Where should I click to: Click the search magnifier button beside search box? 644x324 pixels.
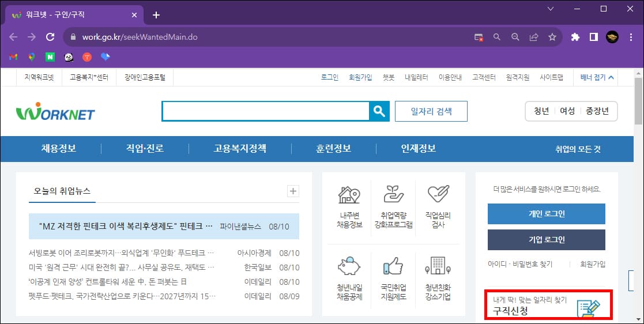379,111
